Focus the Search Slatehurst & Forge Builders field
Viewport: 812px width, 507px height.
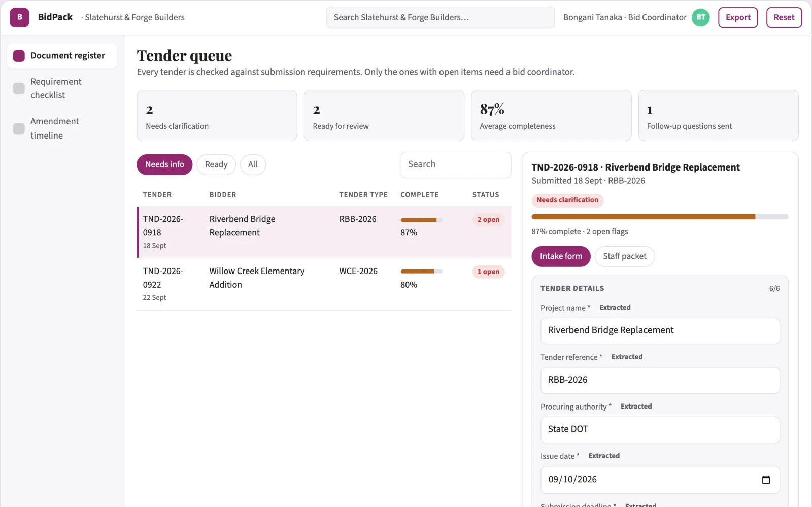pyautogui.click(x=440, y=17)
